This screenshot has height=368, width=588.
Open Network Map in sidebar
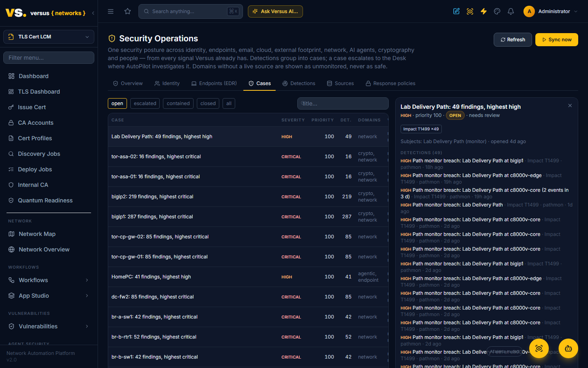tap(49, 234)
